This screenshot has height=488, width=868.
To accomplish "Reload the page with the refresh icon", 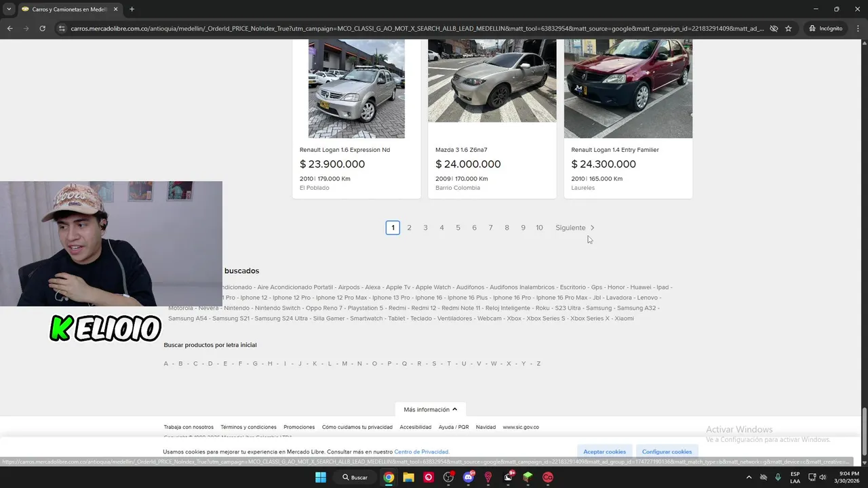I will pos(42,28).
